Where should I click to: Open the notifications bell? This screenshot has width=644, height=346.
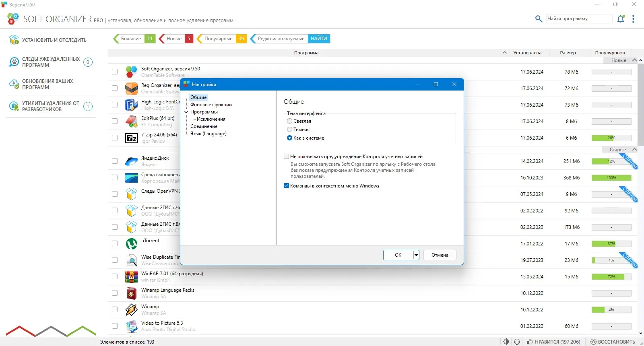pos(621,19)
